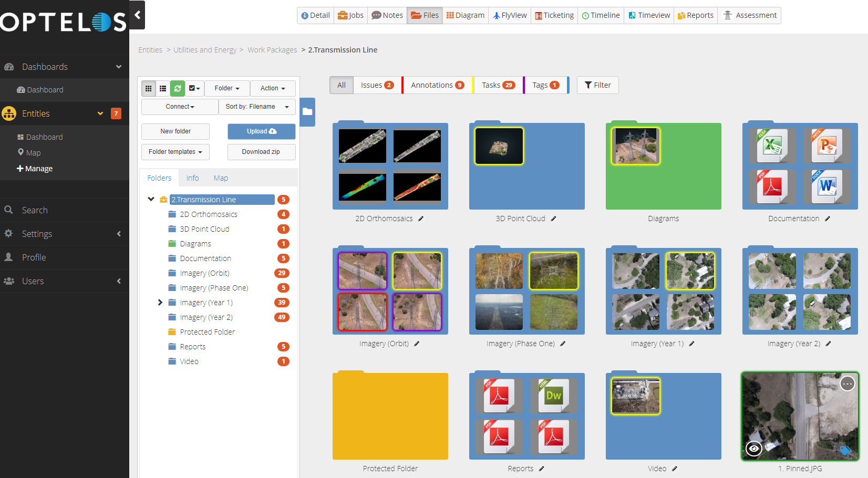Rename 2D Orthomosaics via its pencil icon
The height and width of the screenshot is (478, 868).
pyautogui.click(x=421, y=219)
